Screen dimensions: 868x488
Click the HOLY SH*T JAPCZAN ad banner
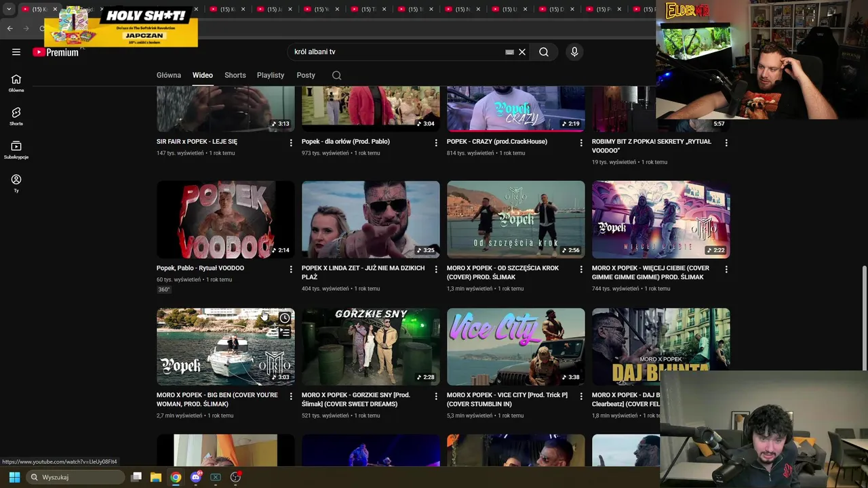click(121, 27)
